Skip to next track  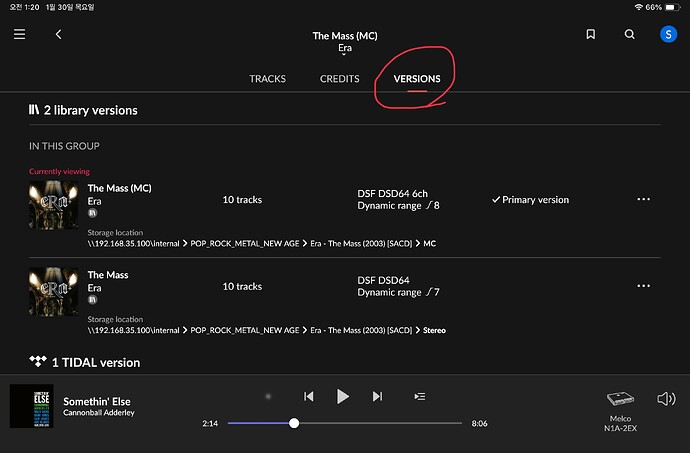[377, 397]
